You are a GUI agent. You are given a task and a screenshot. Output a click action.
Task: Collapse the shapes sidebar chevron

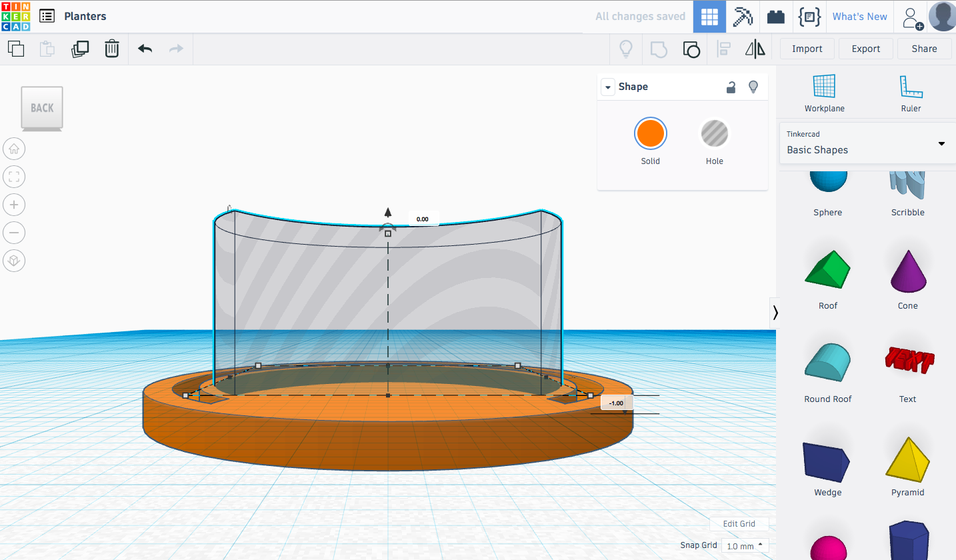[775, 313]
